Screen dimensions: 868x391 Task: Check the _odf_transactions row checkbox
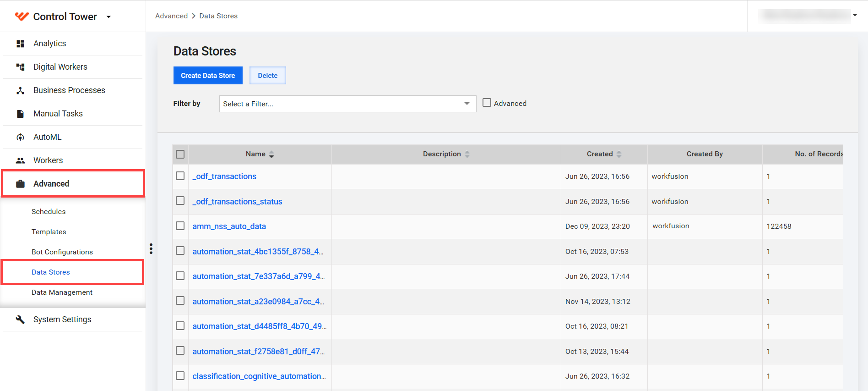[180, 176]
